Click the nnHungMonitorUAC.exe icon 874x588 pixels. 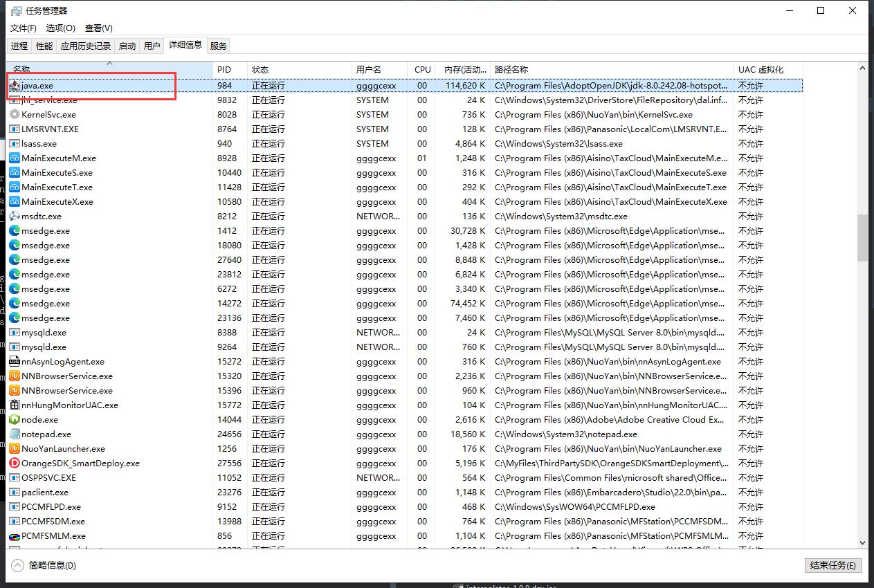coord(15,405)
